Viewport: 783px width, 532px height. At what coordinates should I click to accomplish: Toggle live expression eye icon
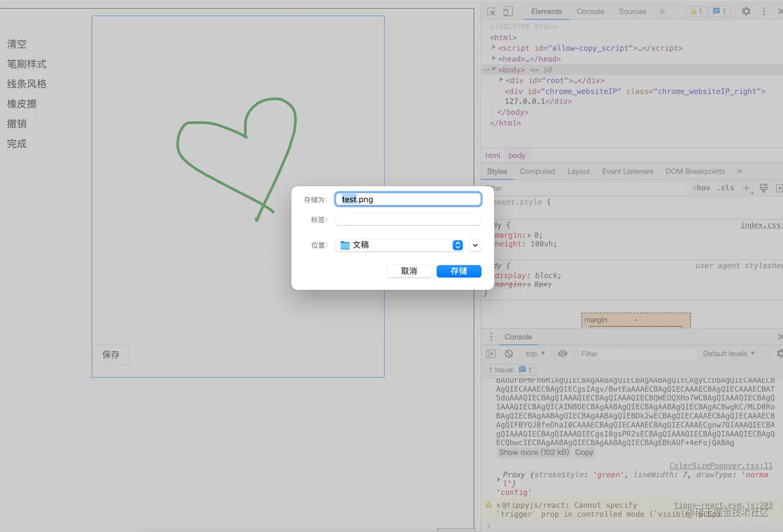tap(562, 354)
